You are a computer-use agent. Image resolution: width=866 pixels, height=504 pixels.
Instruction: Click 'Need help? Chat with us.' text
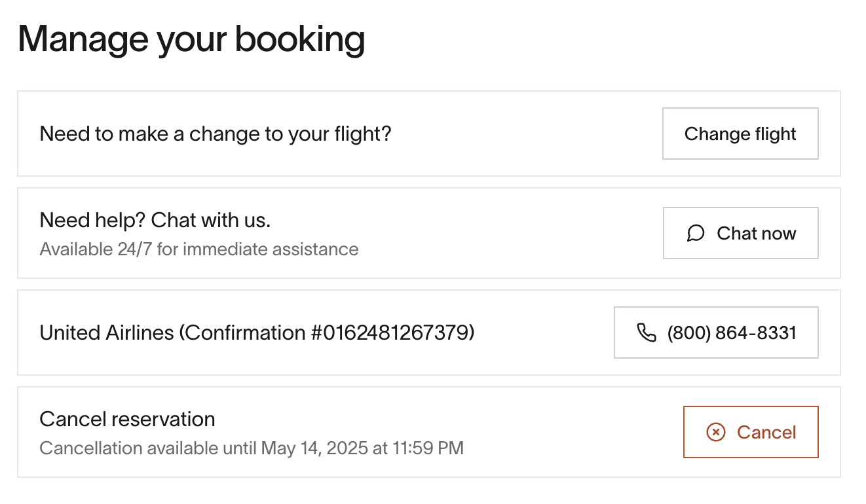point(155,220)
